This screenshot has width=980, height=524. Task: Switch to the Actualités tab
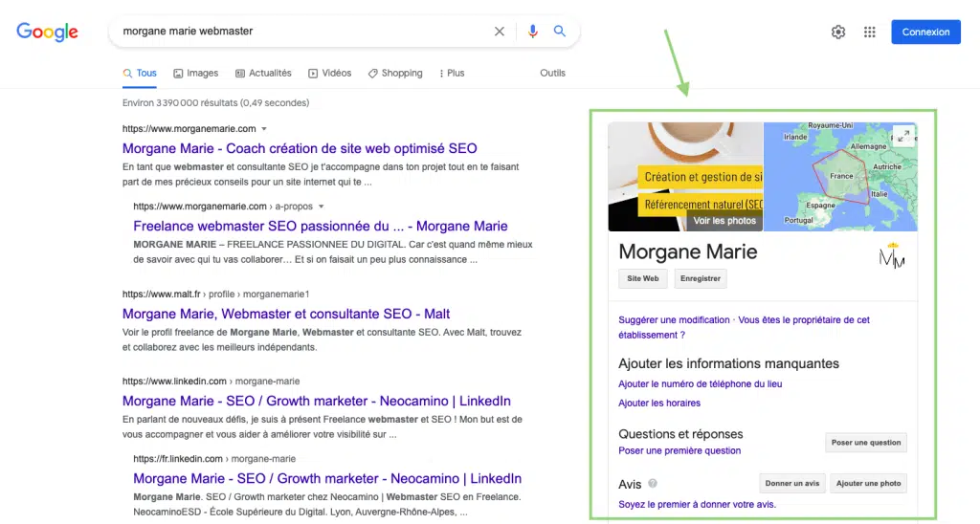(263, 73)
